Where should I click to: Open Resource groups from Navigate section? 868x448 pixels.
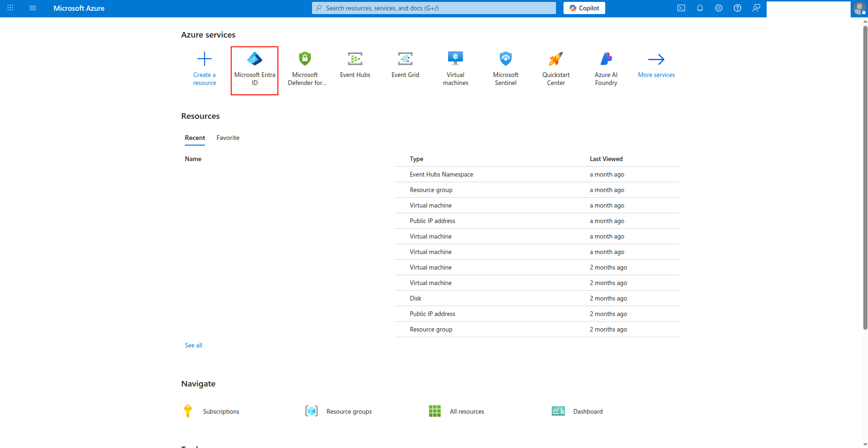pyautogui.click(x=349, y=411)
